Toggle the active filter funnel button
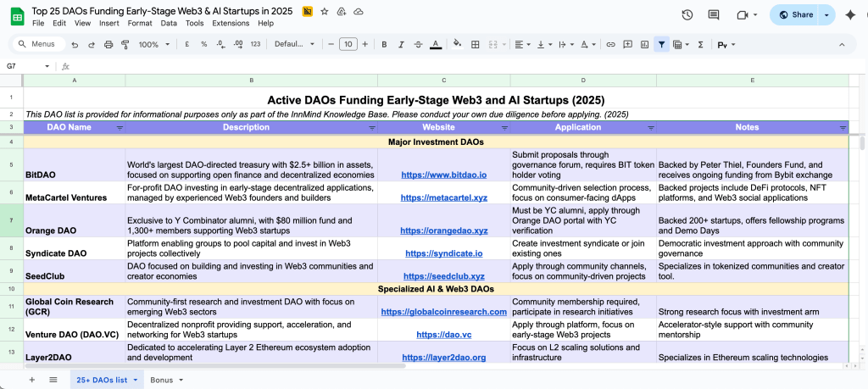 (x=661, y=44)
